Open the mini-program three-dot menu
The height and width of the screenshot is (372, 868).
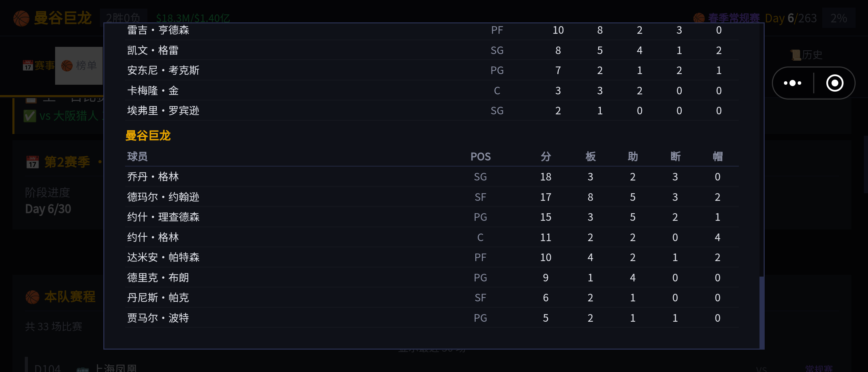coord(793,83)
